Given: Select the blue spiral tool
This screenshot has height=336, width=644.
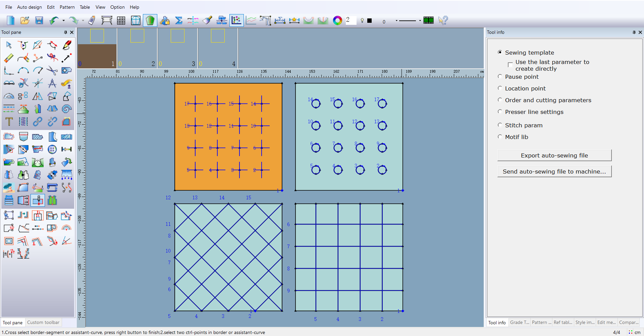Looking at the screenshot, I should point(67,109).
